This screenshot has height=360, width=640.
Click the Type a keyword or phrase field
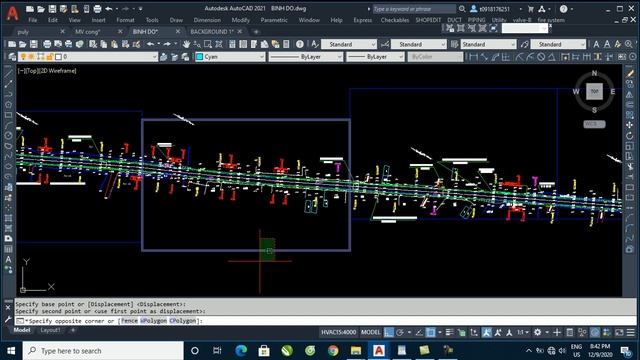[413, 9]
